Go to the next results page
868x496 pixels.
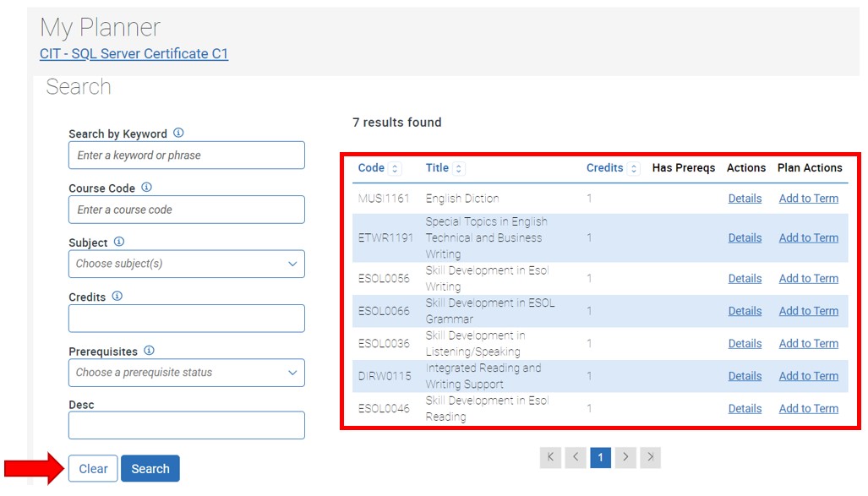[625, 456]
